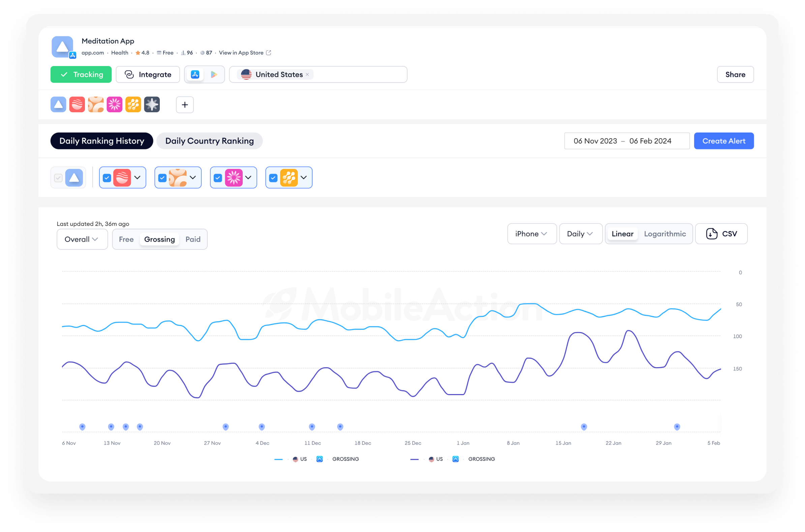Click the light blue line swatch in legend
Viewport: 805px width, 532px height.
[x=278, y=459]
